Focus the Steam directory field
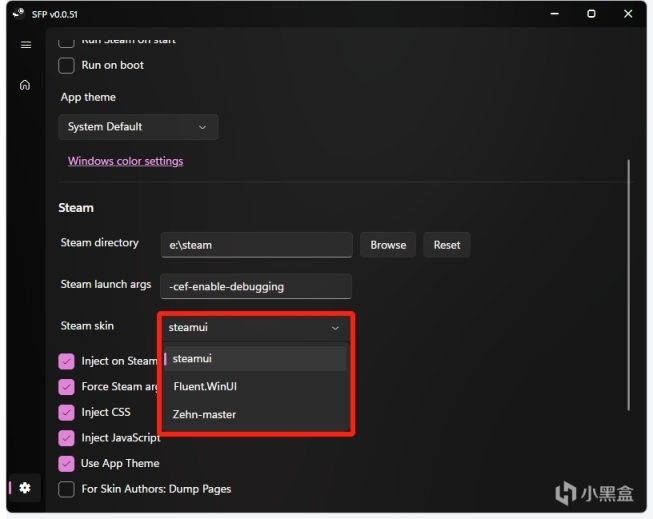The height and width of the screenshot is (519, 653). pyautogui.click(x=257, y=245)
